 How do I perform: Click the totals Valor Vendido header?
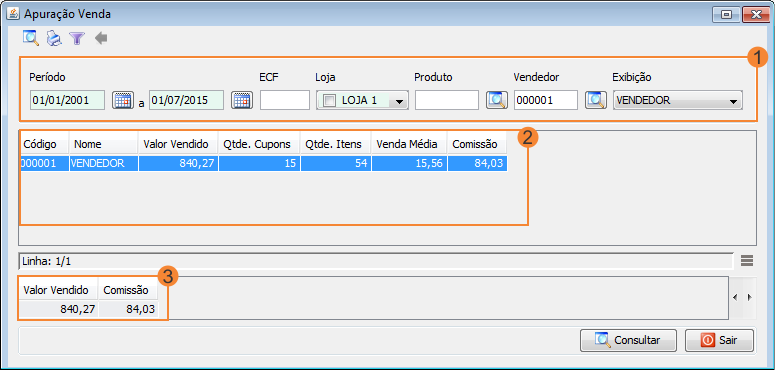pyautogui.click(x=59, y=290)
